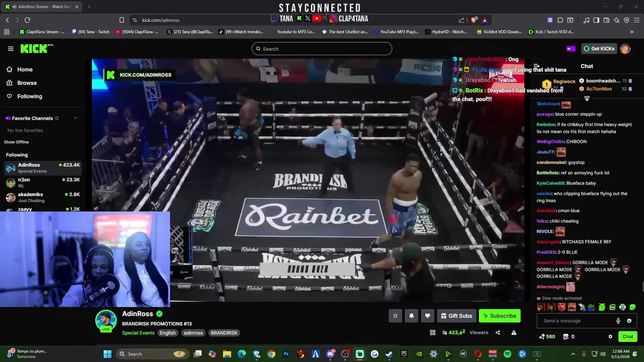Viewport: 644px width, 362px height.
Task: Go to Home in sidebar
Action: pos(20,69)
